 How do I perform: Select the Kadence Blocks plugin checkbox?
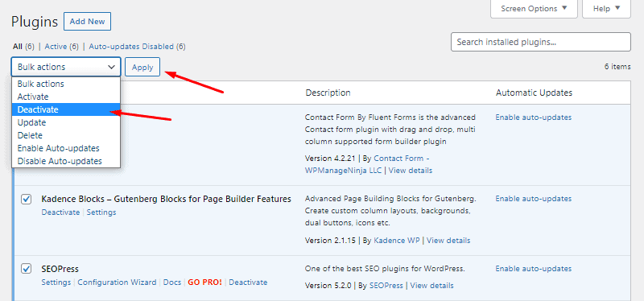pos(27,199)
